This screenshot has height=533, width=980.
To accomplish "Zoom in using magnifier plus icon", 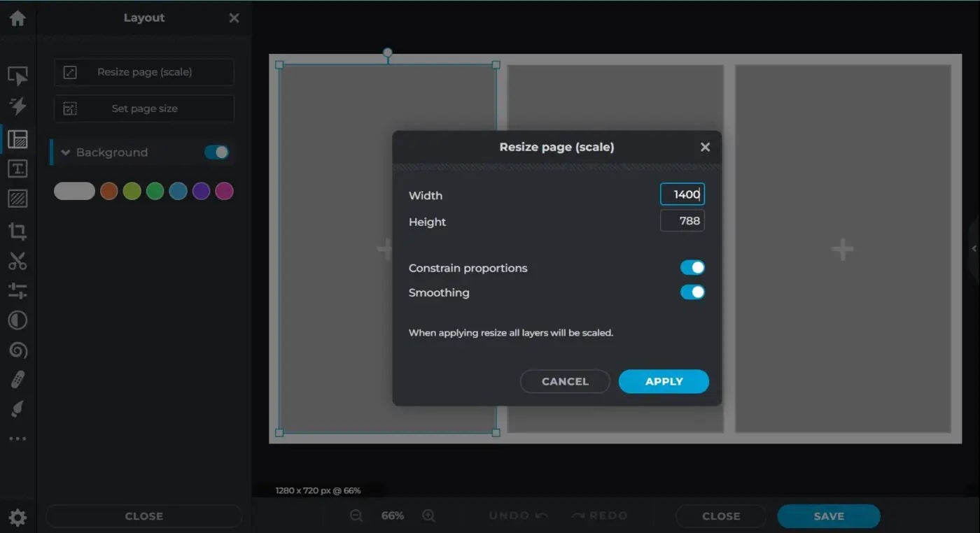I will 428,516.
